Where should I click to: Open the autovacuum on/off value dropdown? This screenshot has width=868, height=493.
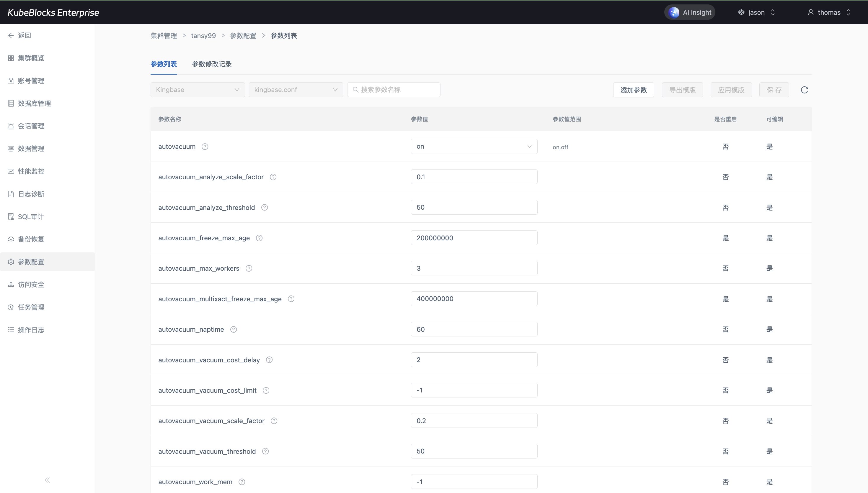coord(474,147)
